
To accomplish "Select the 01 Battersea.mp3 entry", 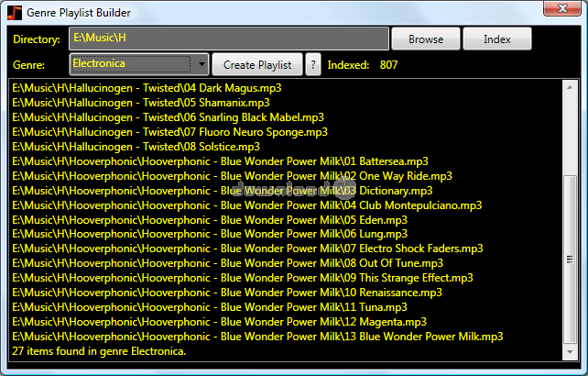I will (220, 161).
